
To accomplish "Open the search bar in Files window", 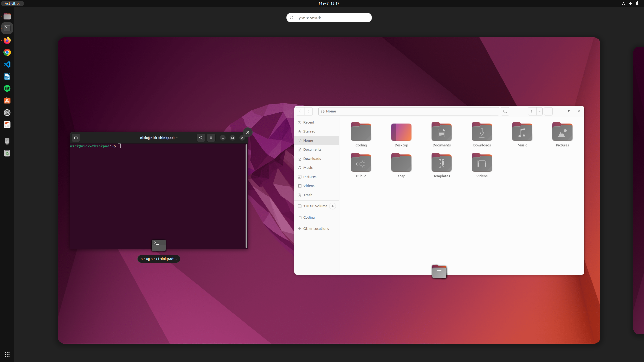I will tap(505, 111).
